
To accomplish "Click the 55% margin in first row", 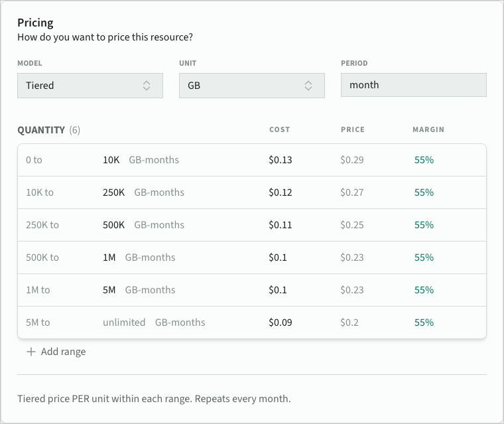I will point(424,160).
